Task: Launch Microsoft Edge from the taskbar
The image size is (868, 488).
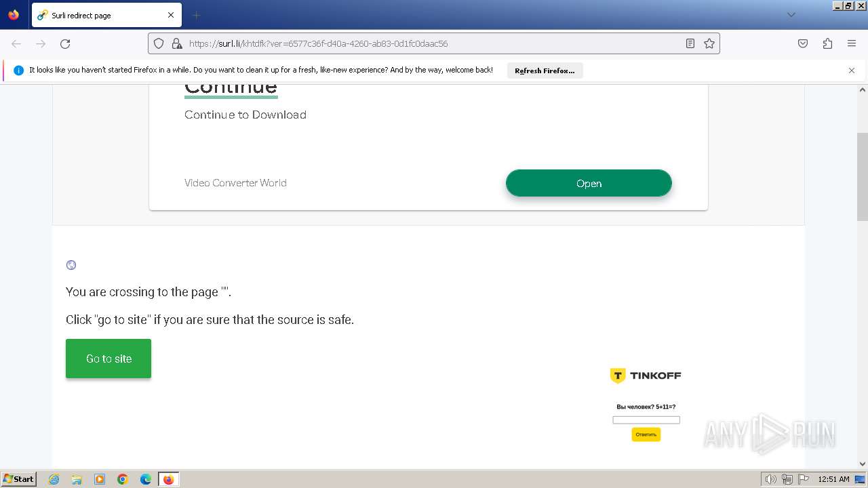Action: tap(146, 479)
